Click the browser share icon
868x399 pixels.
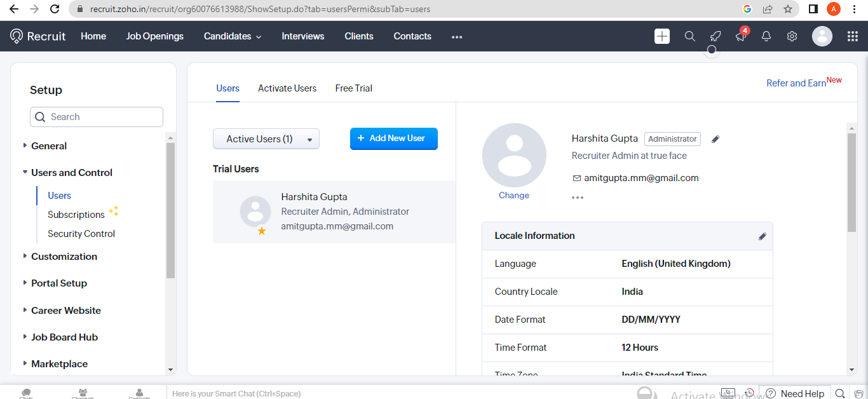pos(768,9)
